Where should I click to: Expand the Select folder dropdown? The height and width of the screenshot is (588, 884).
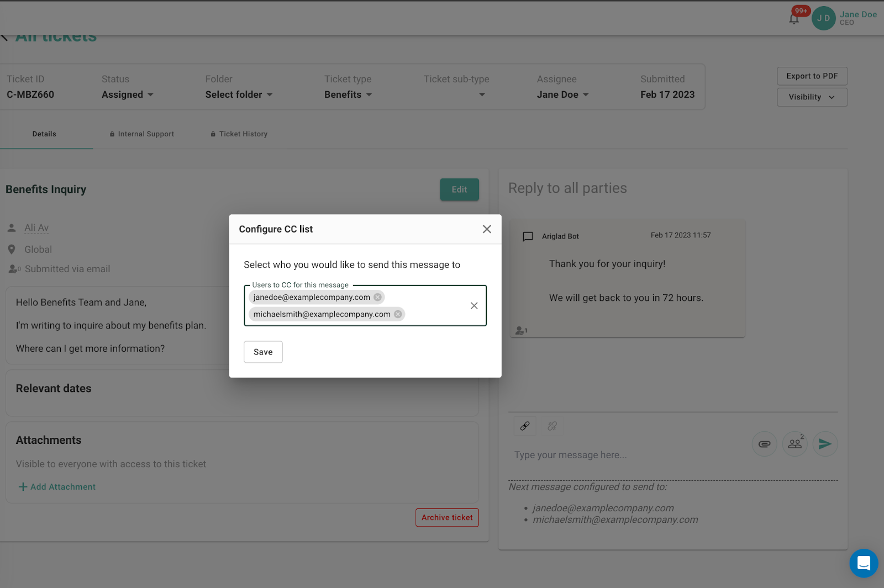(239, 95)
